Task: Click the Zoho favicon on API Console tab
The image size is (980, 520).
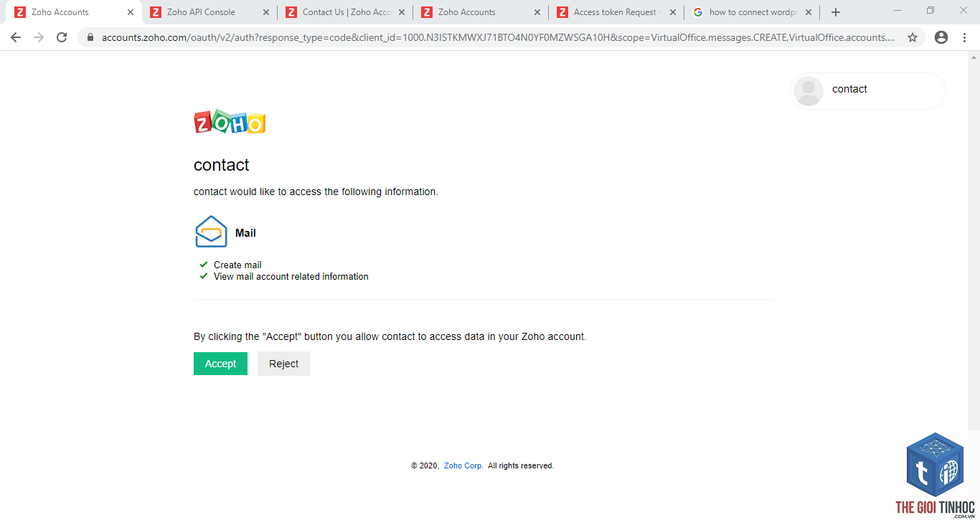Action: tap(156, 12)
